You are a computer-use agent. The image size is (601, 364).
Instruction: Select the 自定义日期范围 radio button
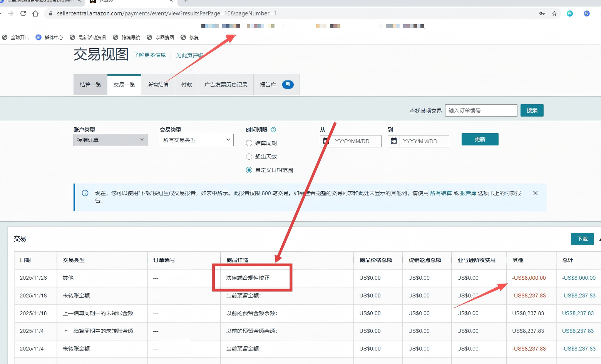pos(249,170)
